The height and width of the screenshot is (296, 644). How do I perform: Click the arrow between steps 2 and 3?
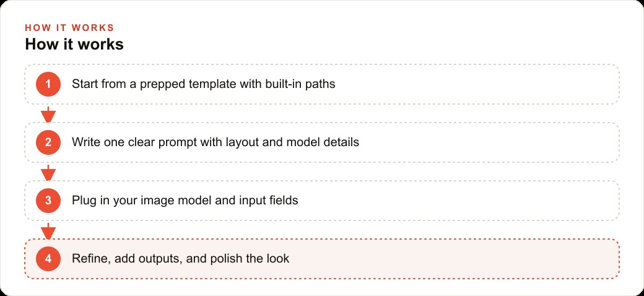click(x=48, y=172)
